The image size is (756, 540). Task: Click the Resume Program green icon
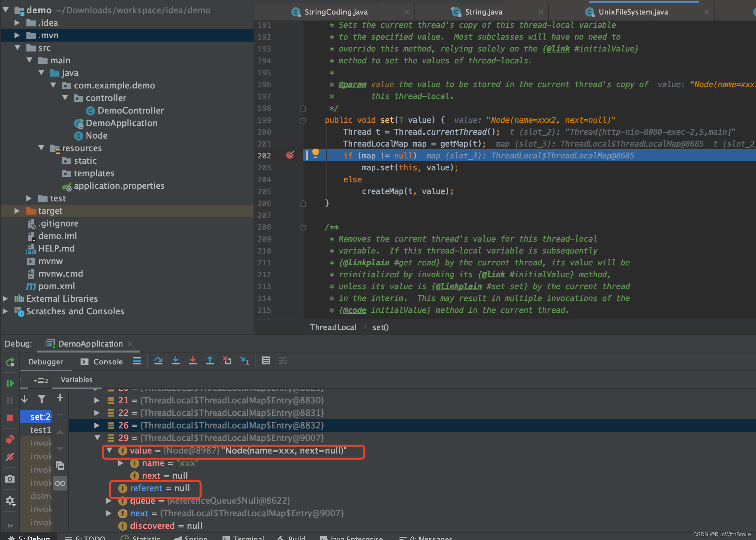[10, 383]
